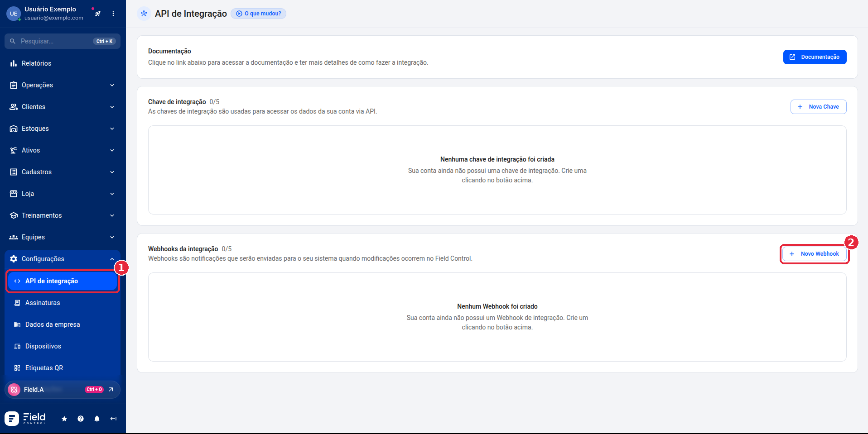Click the Novo Webhook button
868x434 pixels.
pyautogui.click(x=815, y=254)
